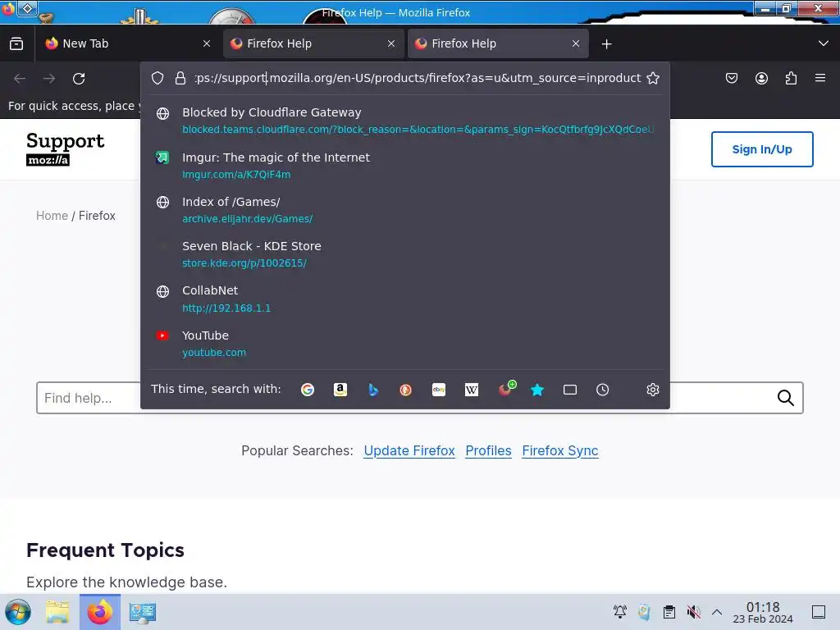The image size is (840, 630).
Task: Open Windows-style Start menu
Action: (18, 612)
